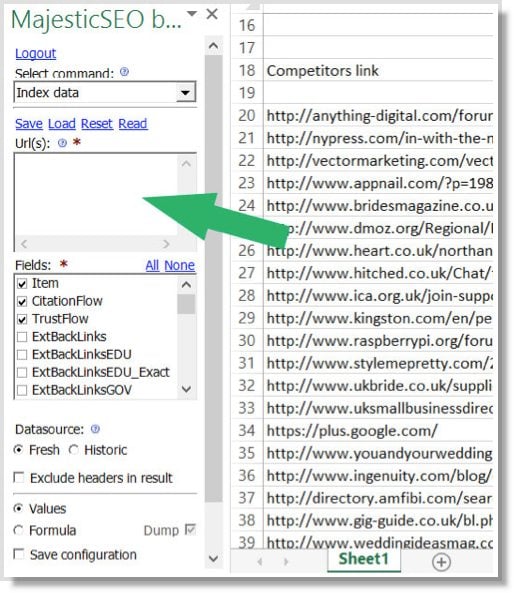Click task pane scroll-up arrow
514x593 pixels.
[213, 46]
